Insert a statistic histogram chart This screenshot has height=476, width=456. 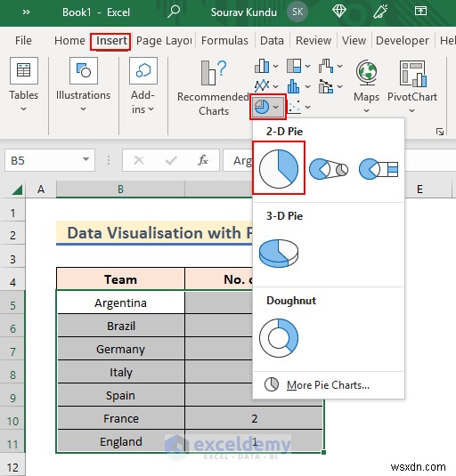(x=294, y=86)
